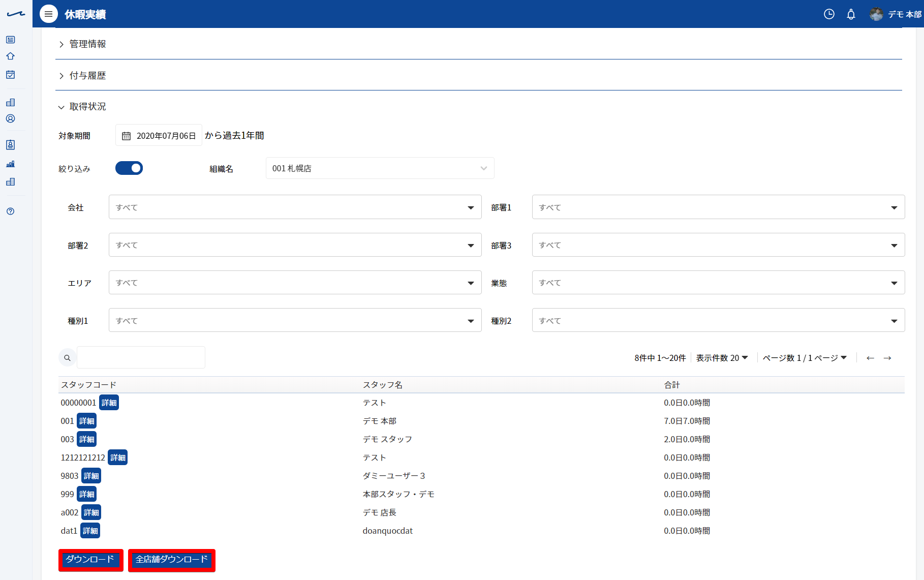Click 詳細 for staff dat1
This screenshot has width=924, height=580.
tap(90, 531)
